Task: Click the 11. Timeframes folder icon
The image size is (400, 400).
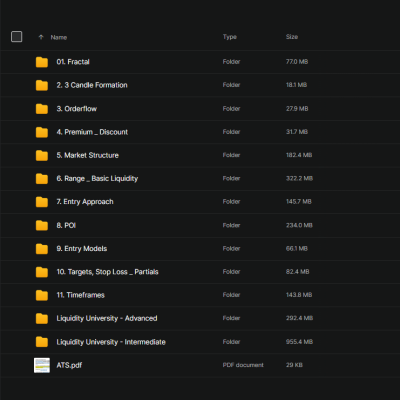Action: (x=42, y=295)
